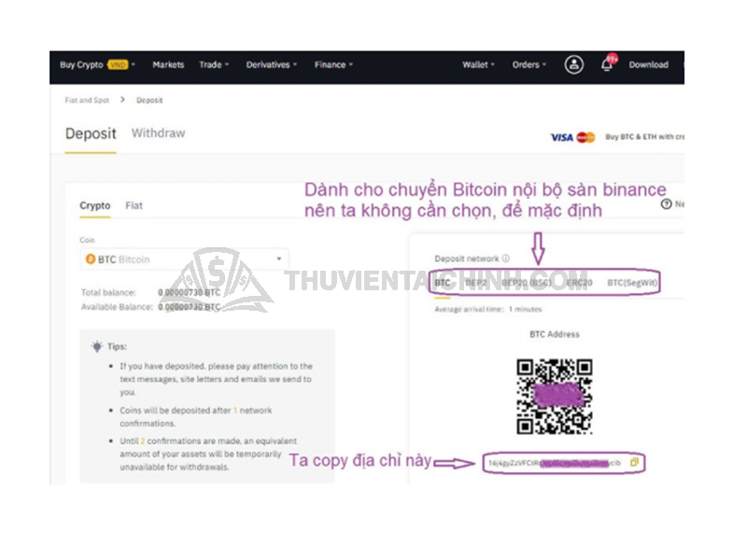The width and height of the screenshot is (747, 560).
Task: Open the BTC Bitcoin coin selector
Action: pos(184,259)
